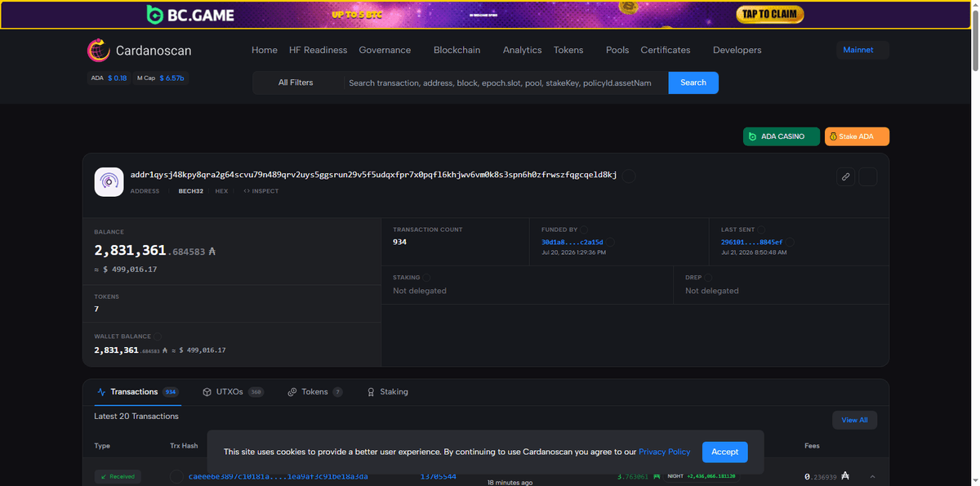The height and width of the screenshot is (486, 980).
Task: Click the transaction count value 934
Action: pyautogui.click(x=399, y=242)
